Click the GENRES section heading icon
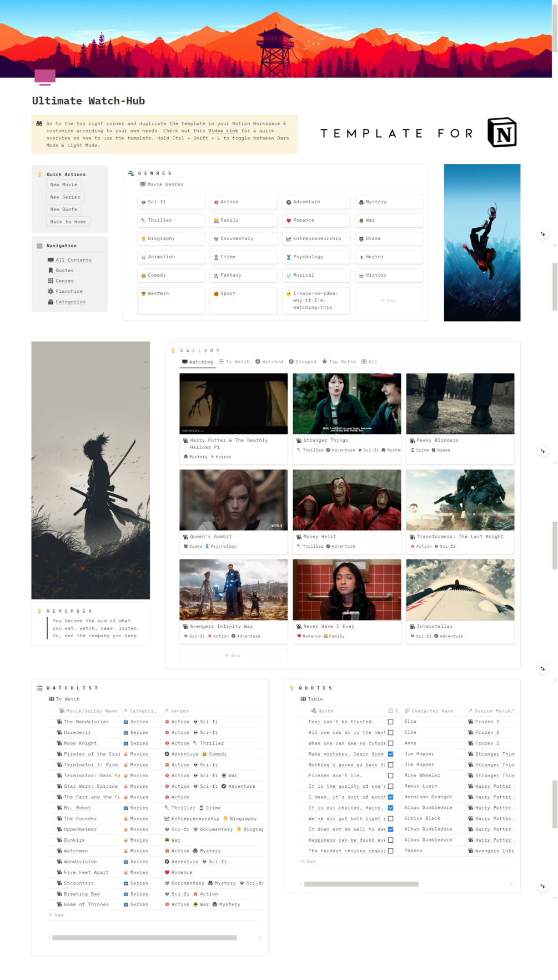Viewport: 558px width, 980px height. pos(131,173)
